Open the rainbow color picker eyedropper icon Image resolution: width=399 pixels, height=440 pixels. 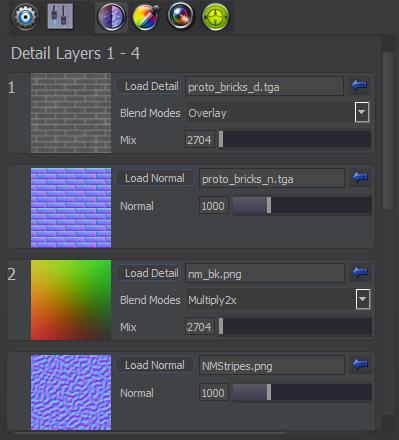point(146,17)
